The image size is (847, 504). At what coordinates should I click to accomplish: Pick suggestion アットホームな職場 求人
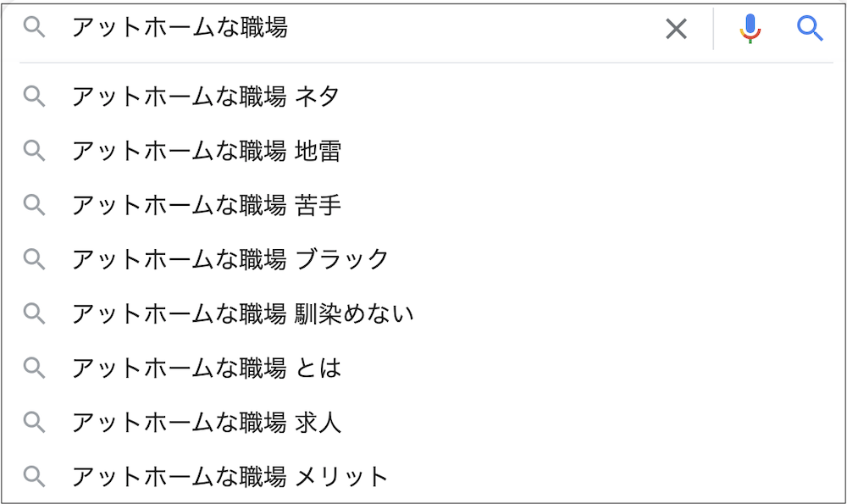click(423, 423)
